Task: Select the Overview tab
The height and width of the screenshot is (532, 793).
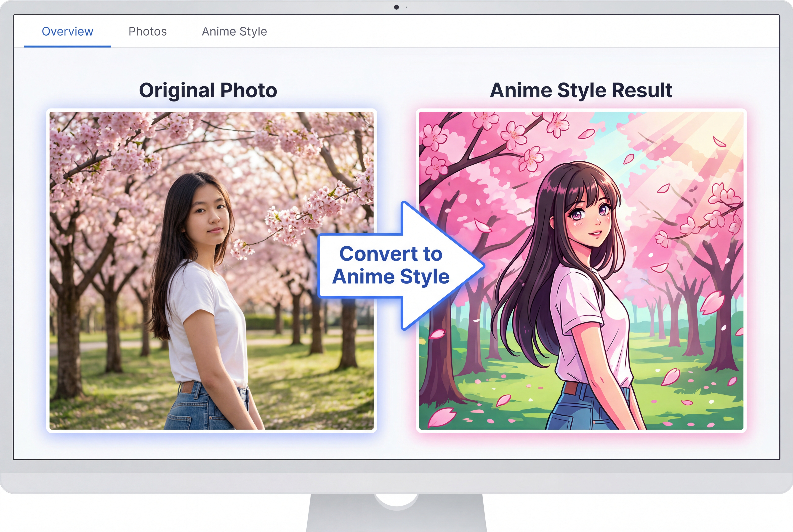Action: click(67, 31)
